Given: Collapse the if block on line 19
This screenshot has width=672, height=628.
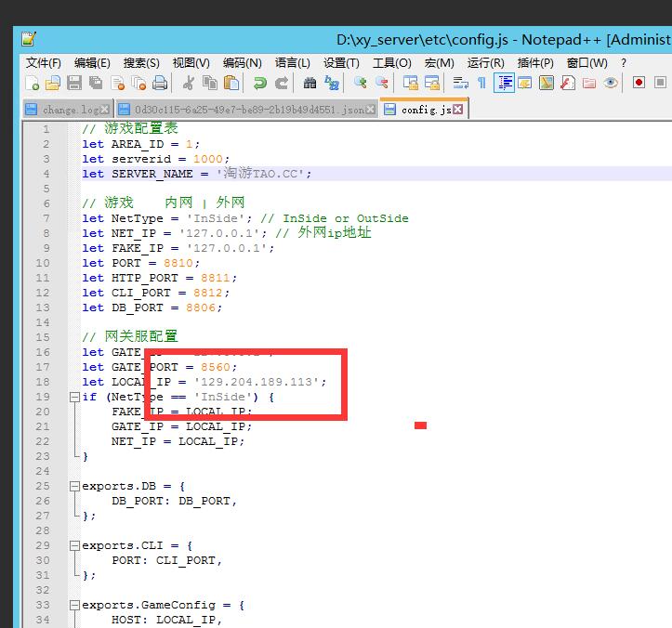Looking at the screenshot, I should click(x=74, y=398).
